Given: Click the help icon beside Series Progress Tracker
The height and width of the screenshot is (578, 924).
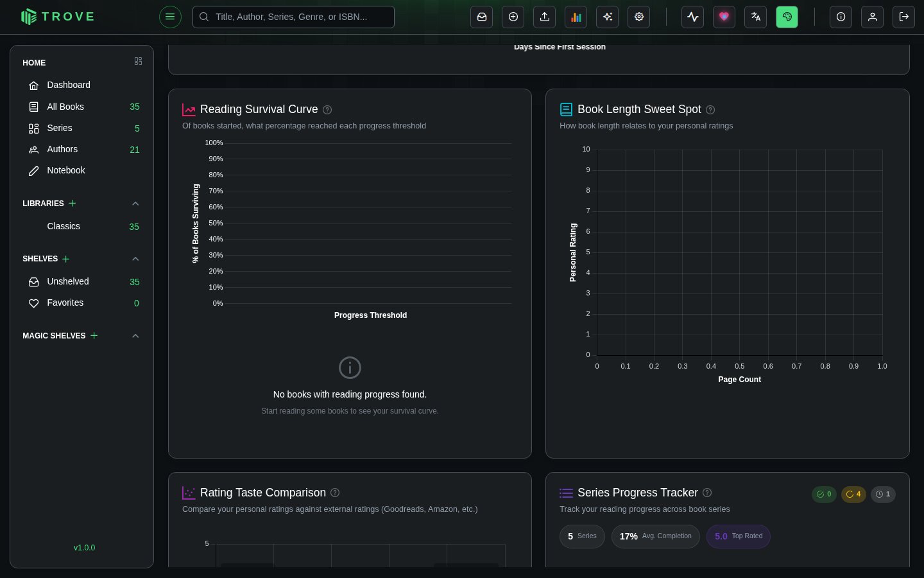Looking at the screenshot, I should coord(707,493).
